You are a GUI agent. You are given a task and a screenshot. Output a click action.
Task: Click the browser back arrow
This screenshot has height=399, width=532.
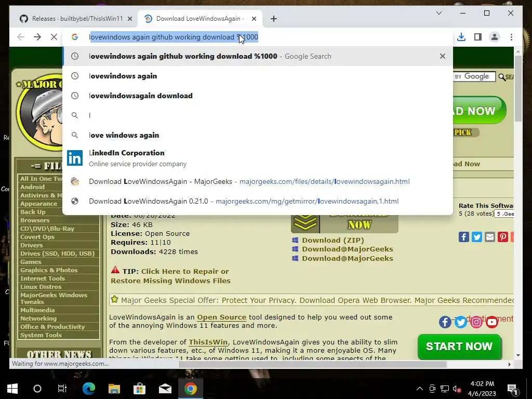21,37
